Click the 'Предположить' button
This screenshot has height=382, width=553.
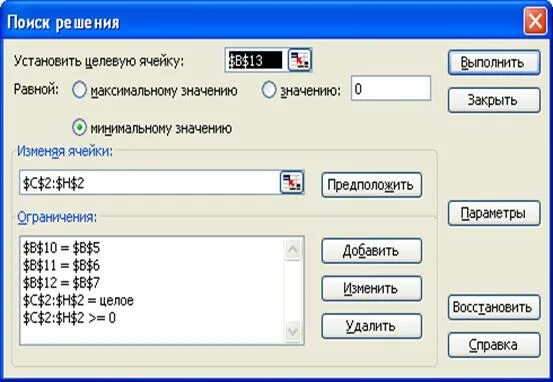(371, 185)
